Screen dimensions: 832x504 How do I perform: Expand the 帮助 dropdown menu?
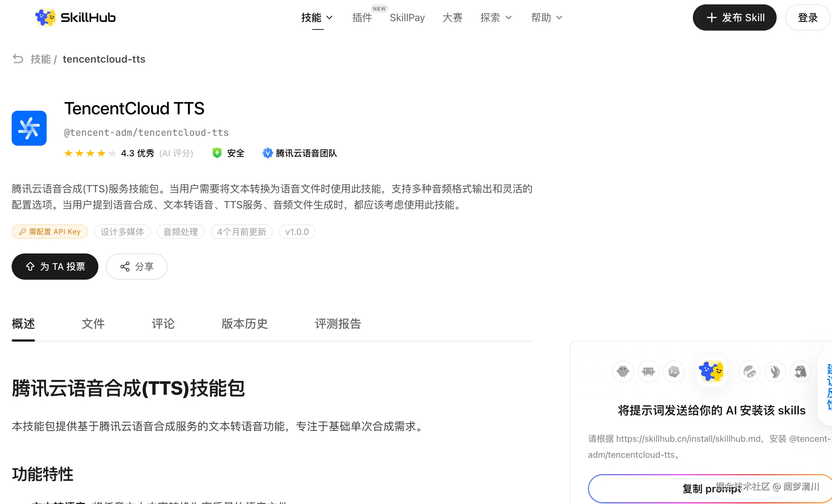point(547,17)
